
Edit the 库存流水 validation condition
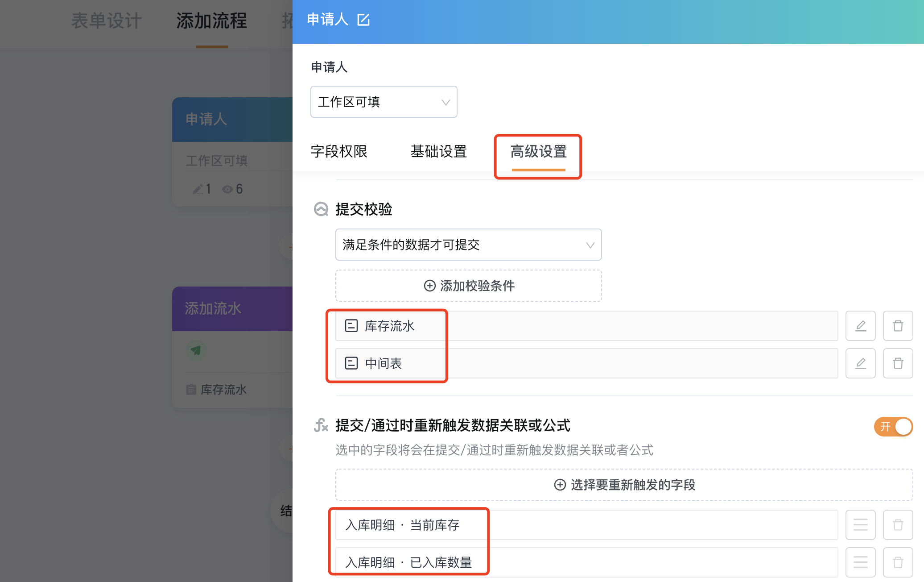click(861, 326)
